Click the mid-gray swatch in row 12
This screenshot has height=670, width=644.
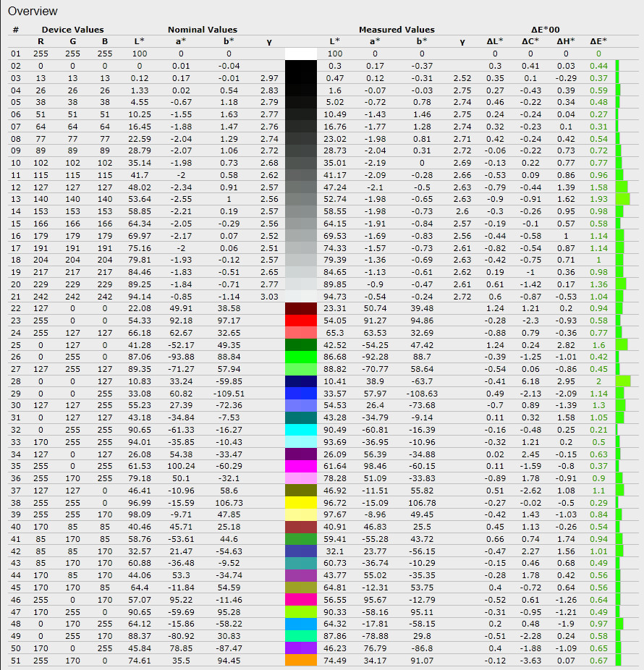pyautogui.click(x=302, y=187)
